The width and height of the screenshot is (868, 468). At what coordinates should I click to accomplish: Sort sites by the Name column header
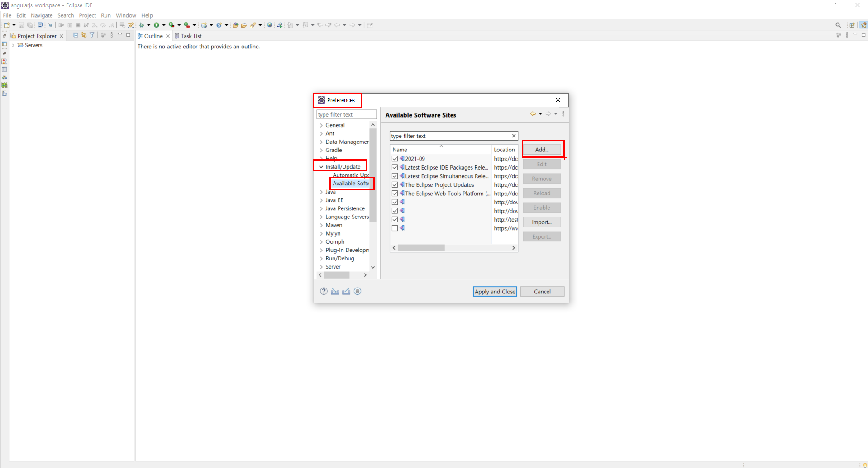coord(441,150)
